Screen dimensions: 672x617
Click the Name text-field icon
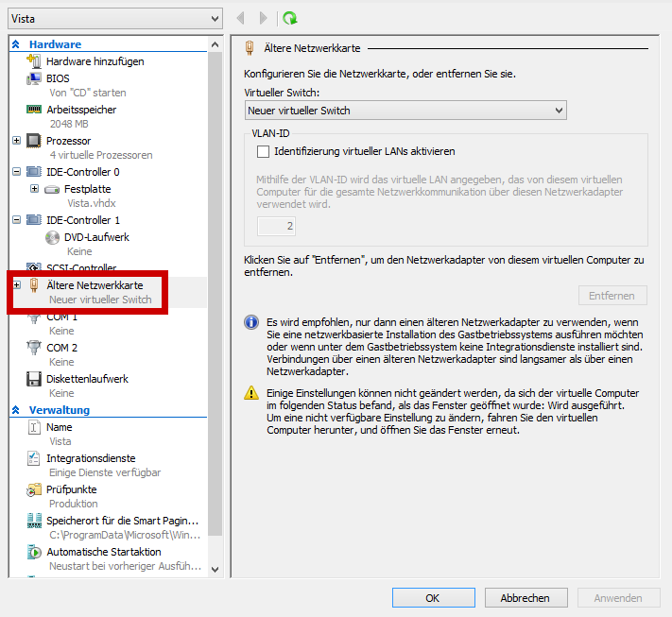pos(34,427)
